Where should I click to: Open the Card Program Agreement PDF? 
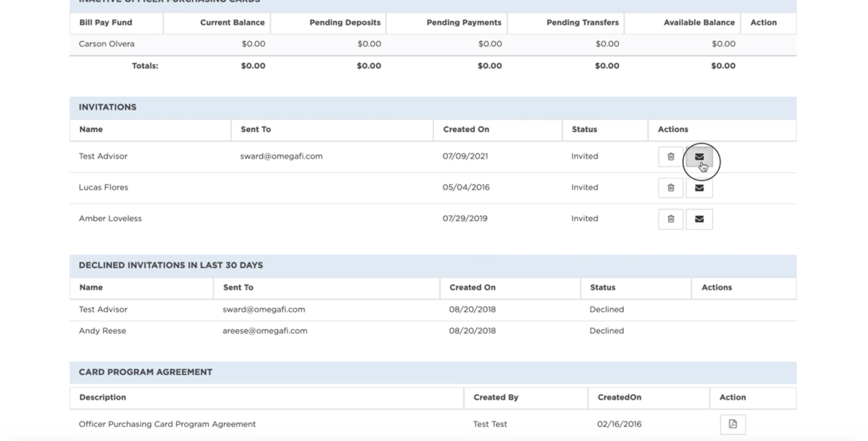733,424
